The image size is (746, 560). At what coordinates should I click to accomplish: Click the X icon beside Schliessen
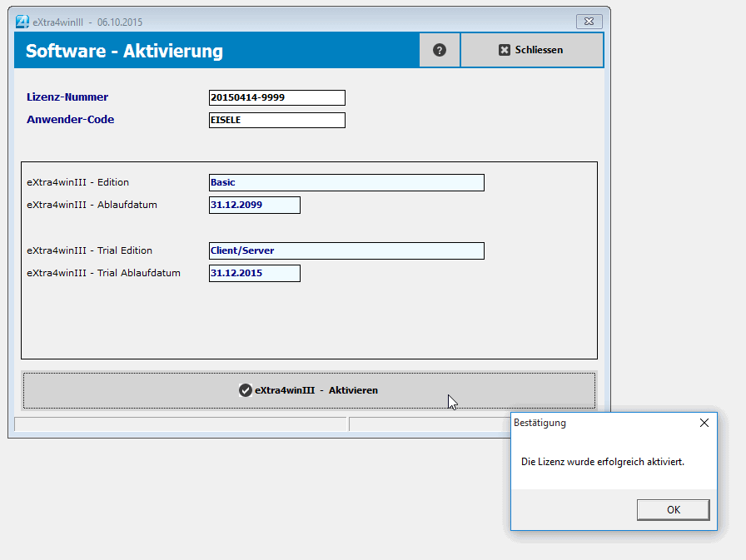(504, 50)
